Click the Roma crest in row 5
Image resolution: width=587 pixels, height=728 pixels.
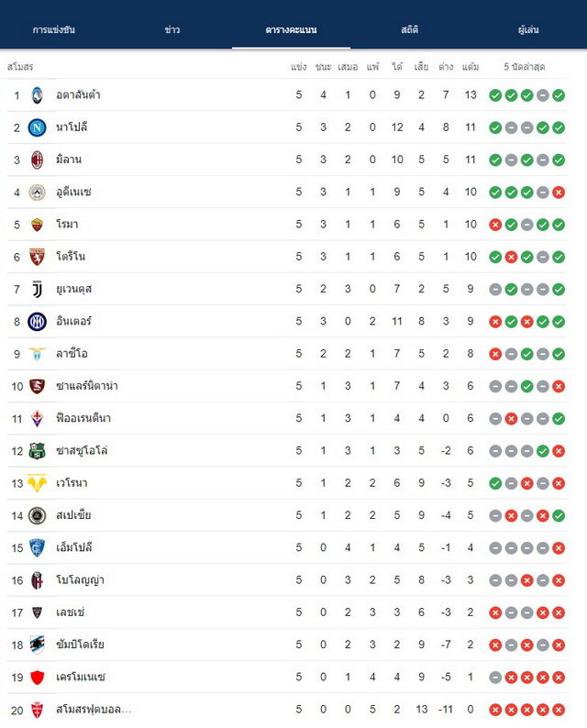(38, 225)
